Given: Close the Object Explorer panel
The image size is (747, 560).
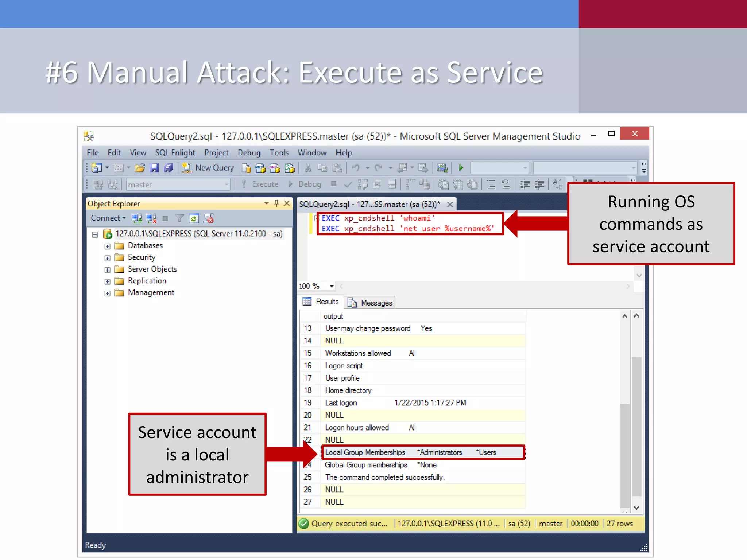Looking at the screenshot, I should click(x=287, y=203).
